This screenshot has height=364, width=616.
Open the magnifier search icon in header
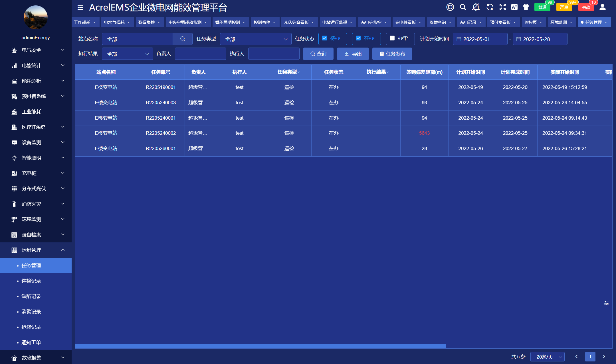click(x=463, y=7)
